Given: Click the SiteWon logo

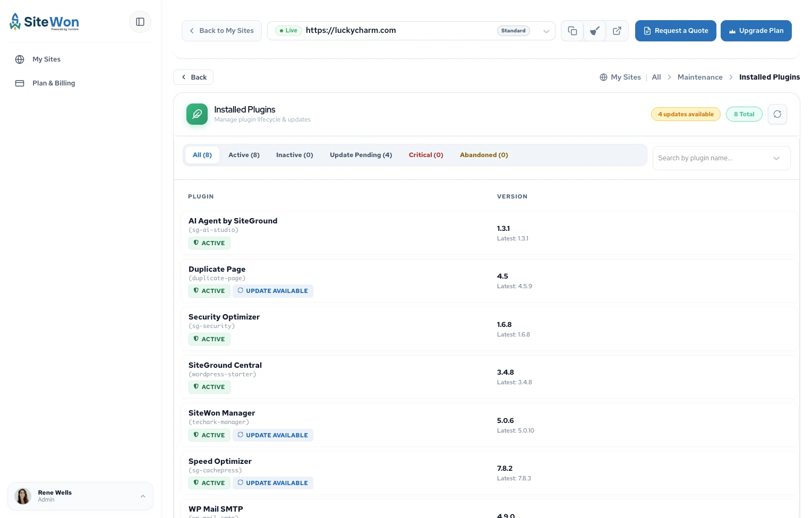Looking at the screenshot, I should [x=44, y=22].
